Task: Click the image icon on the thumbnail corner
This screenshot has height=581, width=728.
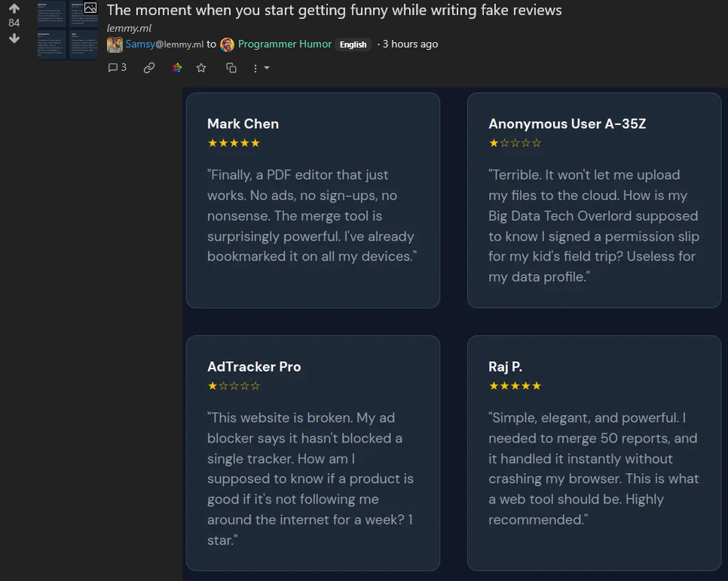Action: pyautogui.click(x=90, y=8)
